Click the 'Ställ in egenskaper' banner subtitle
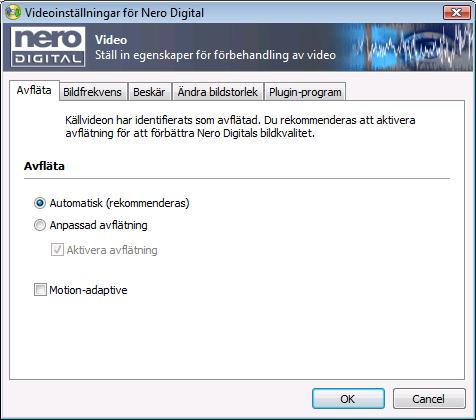Image resolution: width=476 pixels, height=420 pixels. 215,55
